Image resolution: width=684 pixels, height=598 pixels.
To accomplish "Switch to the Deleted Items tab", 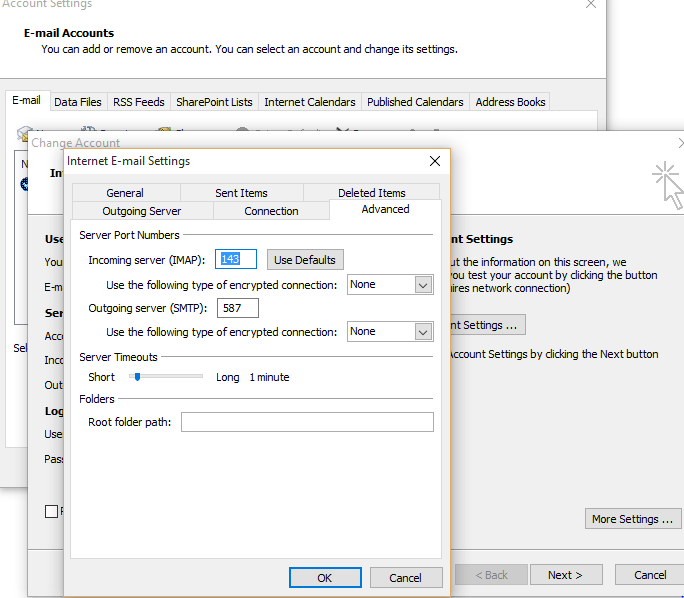I will (x=372, y=192).
